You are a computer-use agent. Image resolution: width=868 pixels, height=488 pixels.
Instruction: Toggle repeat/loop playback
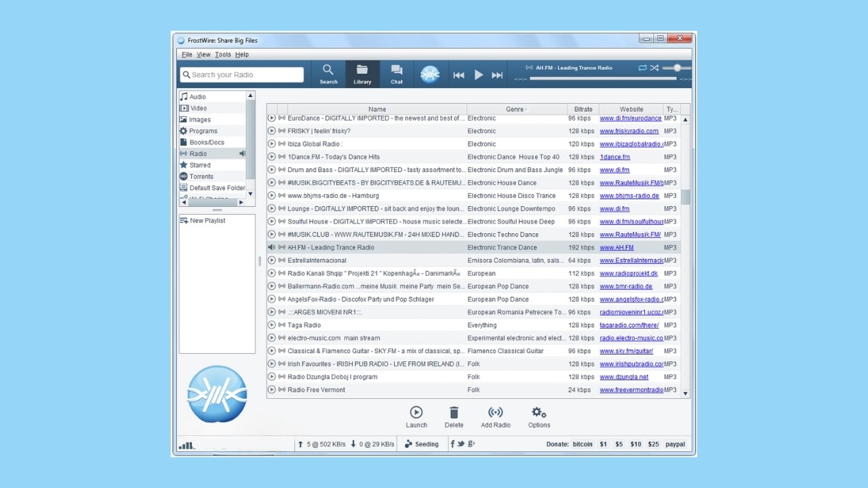coord(642,68)
